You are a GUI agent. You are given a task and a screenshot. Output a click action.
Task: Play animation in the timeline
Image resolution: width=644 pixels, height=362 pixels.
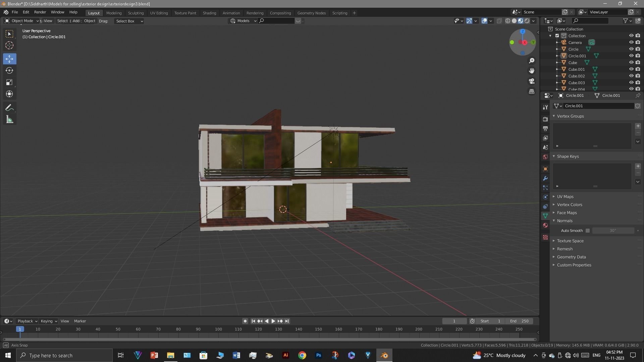tap(273, 321)
